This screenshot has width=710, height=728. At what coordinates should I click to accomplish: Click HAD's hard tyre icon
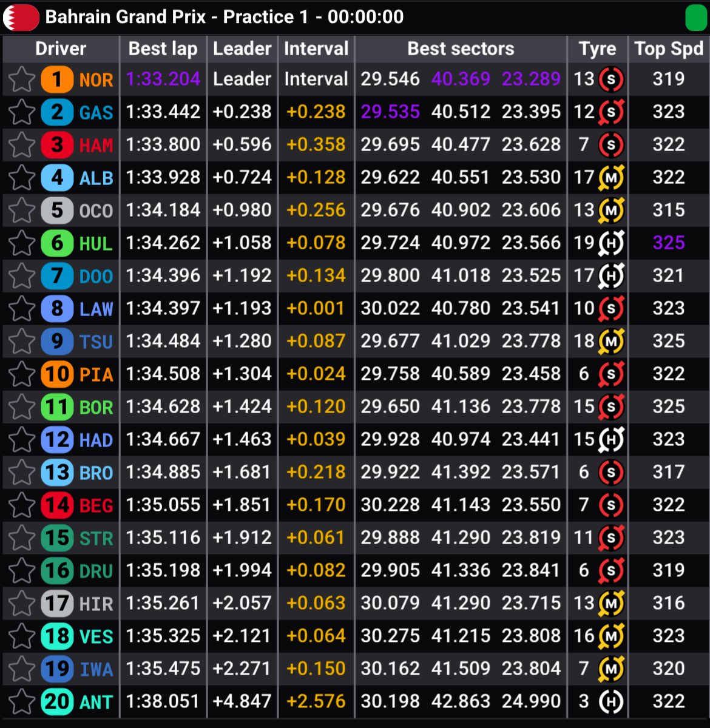(611, 439)
